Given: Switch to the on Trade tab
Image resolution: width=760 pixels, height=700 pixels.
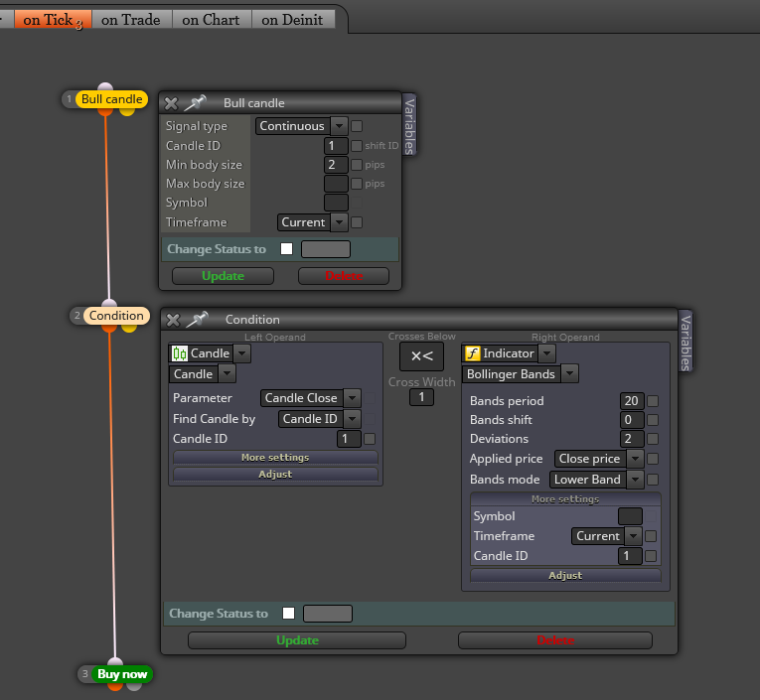Looking at the screenshot, I should pos(131,20).
